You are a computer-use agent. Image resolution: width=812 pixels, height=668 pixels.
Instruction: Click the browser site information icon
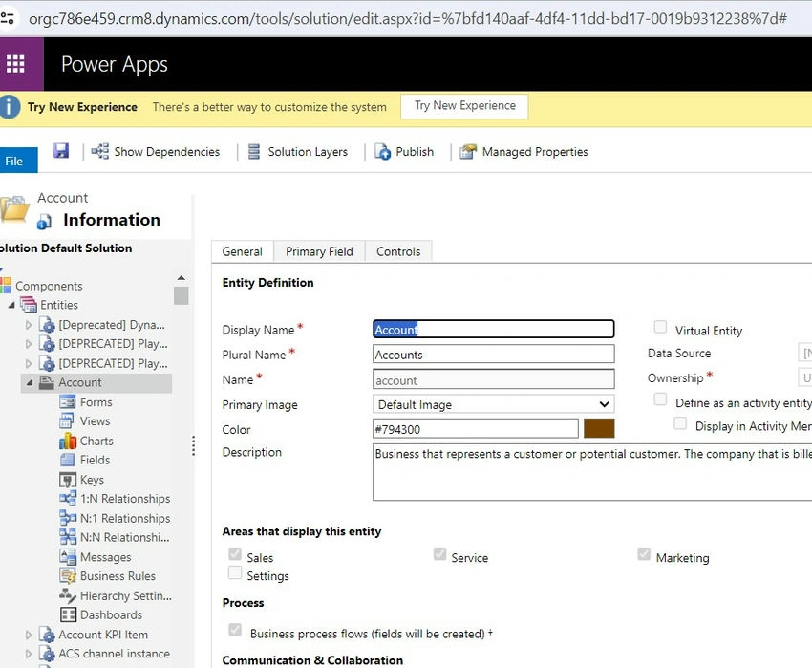click(8, 19)
